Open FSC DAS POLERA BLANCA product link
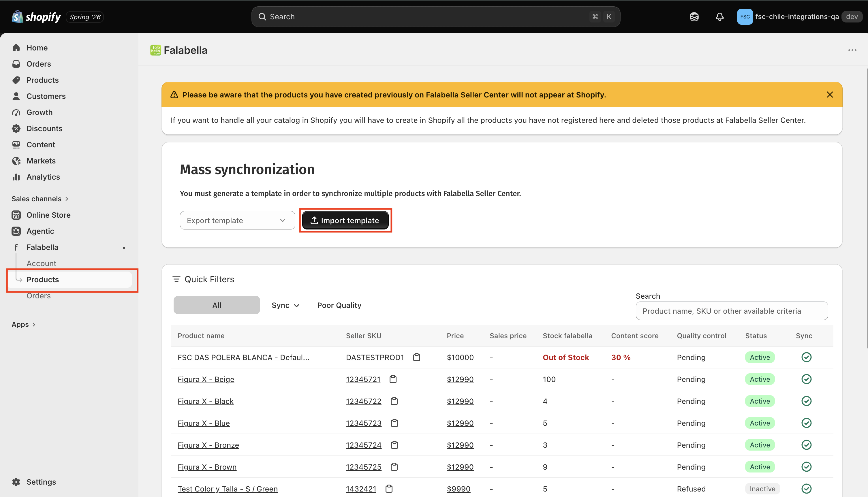 [243, 357]
